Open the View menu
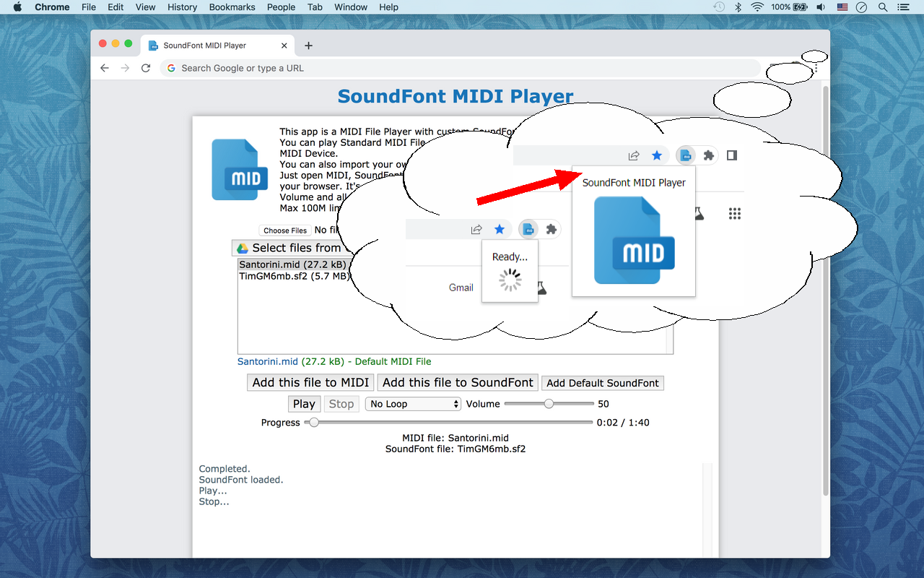Screen dimensions: 924x578 (x=146, y=7)
